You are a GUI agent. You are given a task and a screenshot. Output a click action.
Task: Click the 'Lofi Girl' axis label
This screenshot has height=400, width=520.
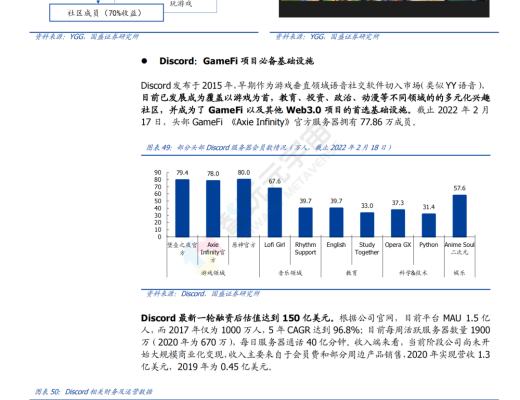pyautogui.click(x=275, y=245)
